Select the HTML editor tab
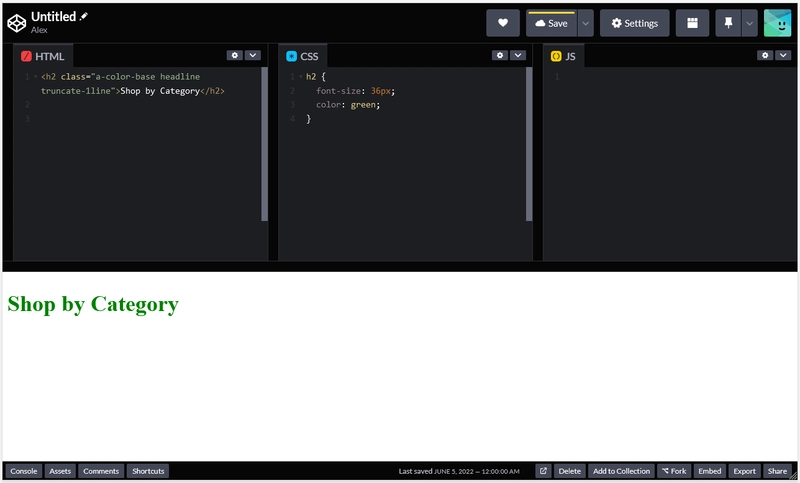The height and width of the screenshot is (483, 800). (x=43, y=56)
